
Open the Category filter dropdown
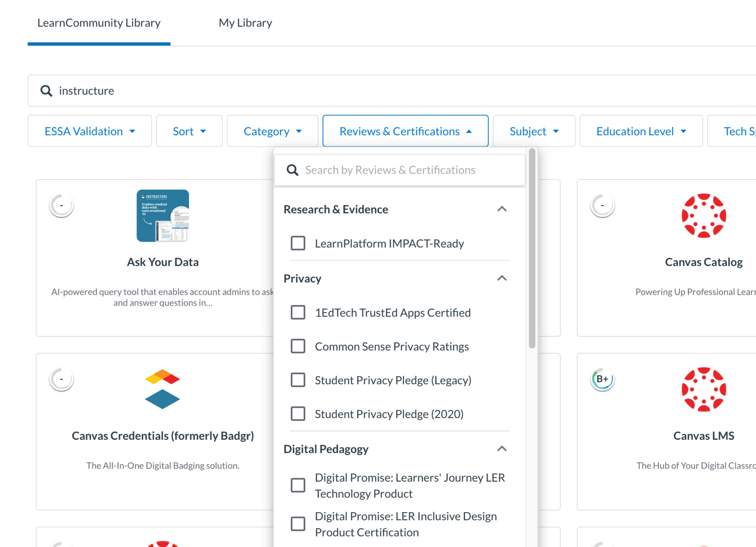click(272, 131)
